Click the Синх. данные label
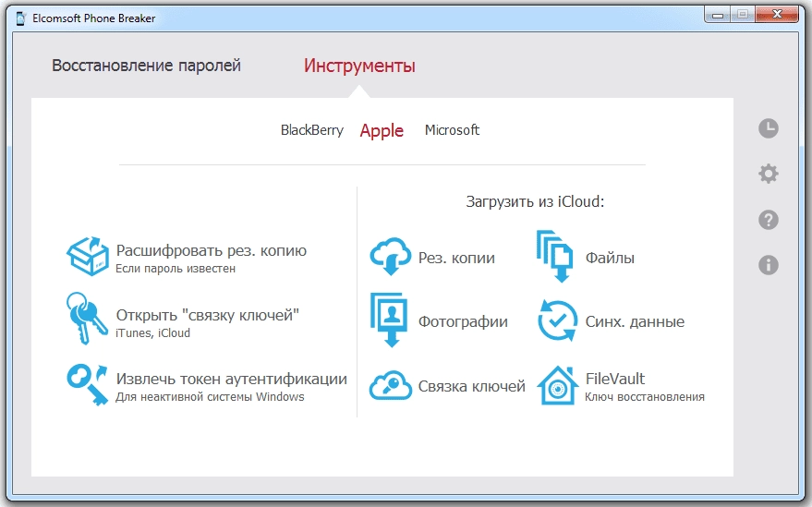 click(635, 321)
